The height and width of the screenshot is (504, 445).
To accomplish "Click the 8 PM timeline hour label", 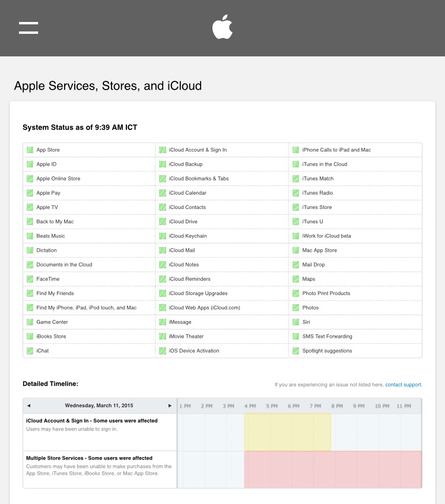I will pyautogui.click(x=337, y=406).
